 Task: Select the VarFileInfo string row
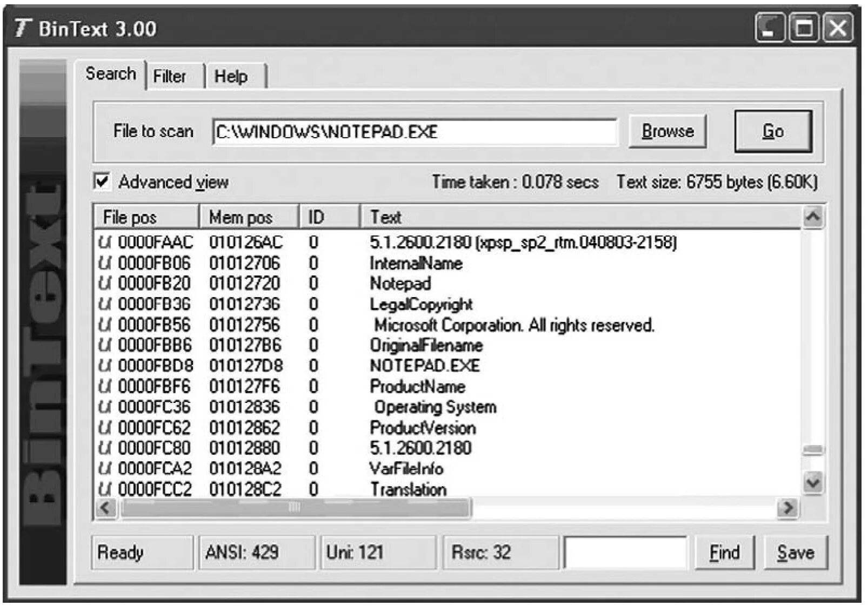point(447,468)
